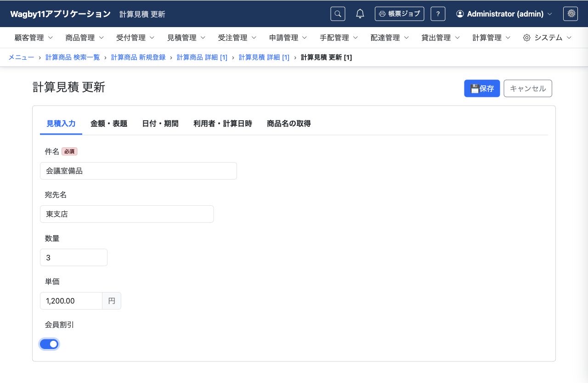Image resolution: width=588 pixels, height=383 pixels.
Task: Select the 見積入力 tab
Action: coord(61,124)
